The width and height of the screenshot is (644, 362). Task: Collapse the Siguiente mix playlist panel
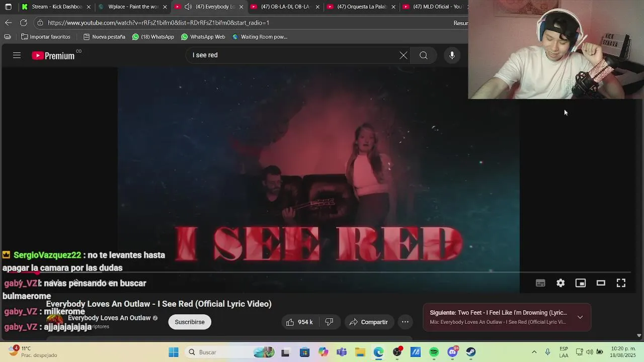[x=580, y=317]
